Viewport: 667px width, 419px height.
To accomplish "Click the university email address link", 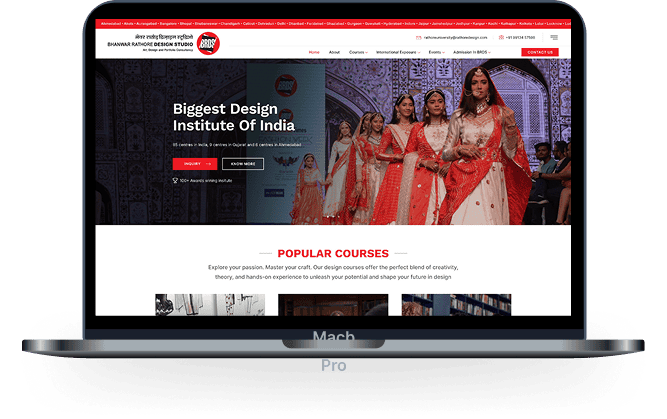I will pos(452,38).
